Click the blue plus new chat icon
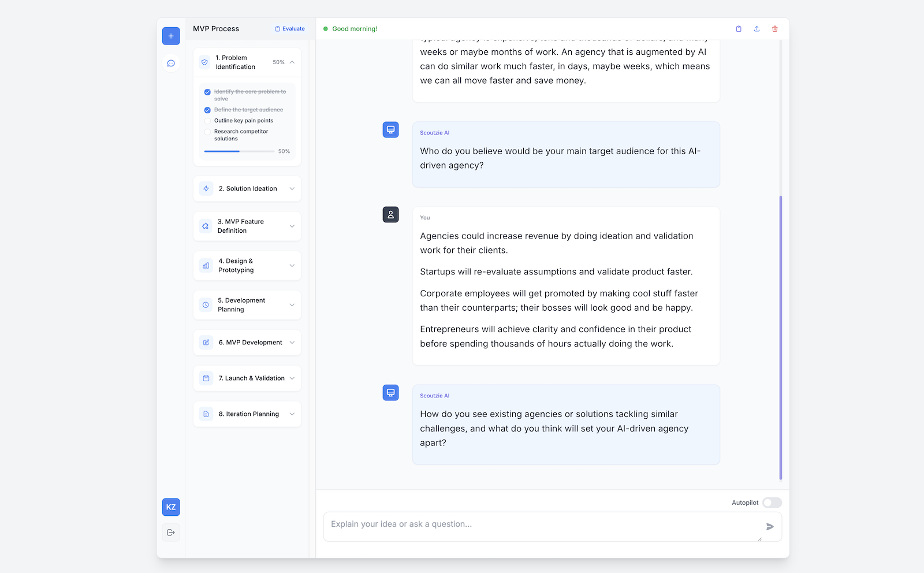Screen dimensions: 924x573 tap(171, 36)
